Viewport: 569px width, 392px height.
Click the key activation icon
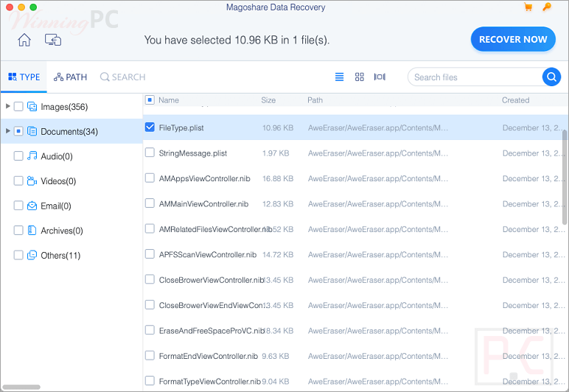[x=547, y=7]
